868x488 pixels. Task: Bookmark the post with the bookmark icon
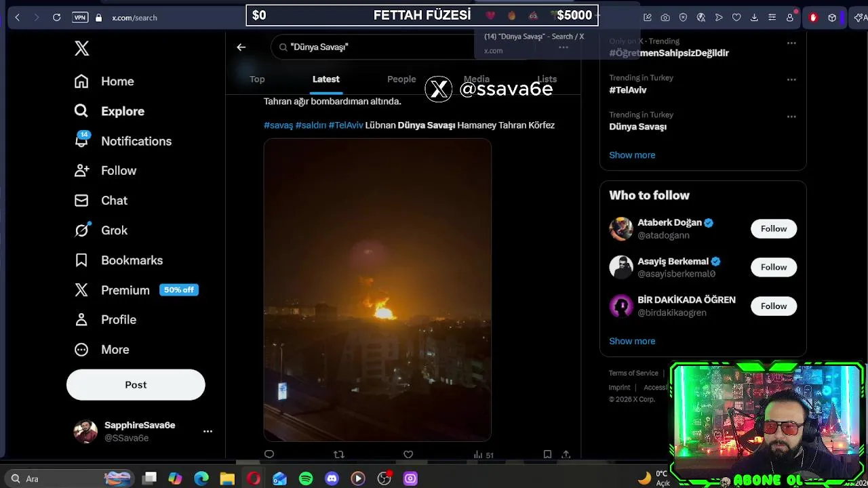547,455
